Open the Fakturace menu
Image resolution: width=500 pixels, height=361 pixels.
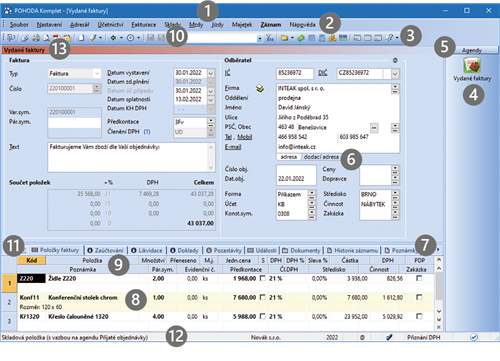pos(144,25)
